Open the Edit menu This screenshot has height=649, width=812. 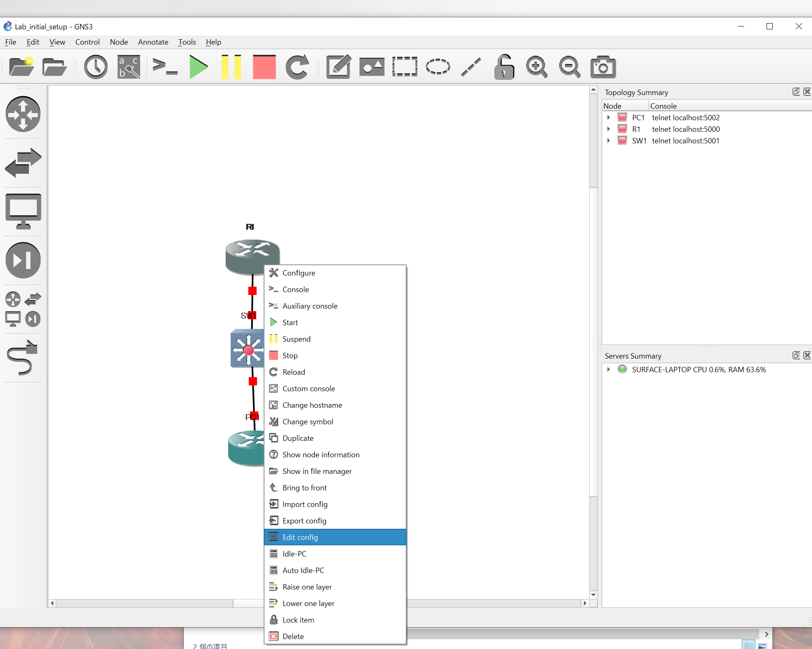click(x=33, y=42)
